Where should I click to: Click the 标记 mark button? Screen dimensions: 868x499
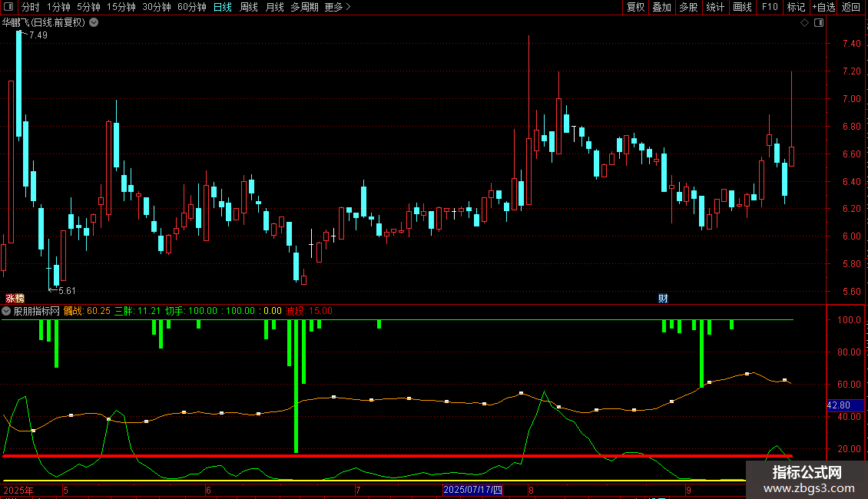coord(796,7)
